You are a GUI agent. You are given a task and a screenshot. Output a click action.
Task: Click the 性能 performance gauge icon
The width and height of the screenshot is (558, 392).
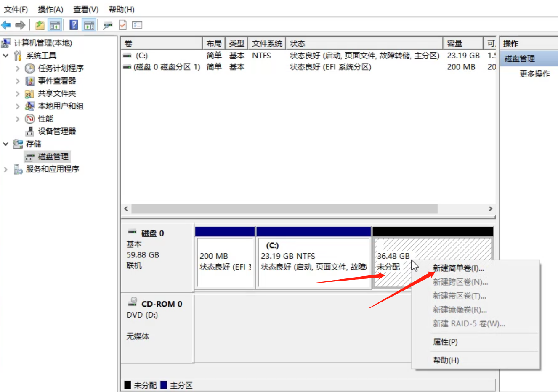[29, 119]
